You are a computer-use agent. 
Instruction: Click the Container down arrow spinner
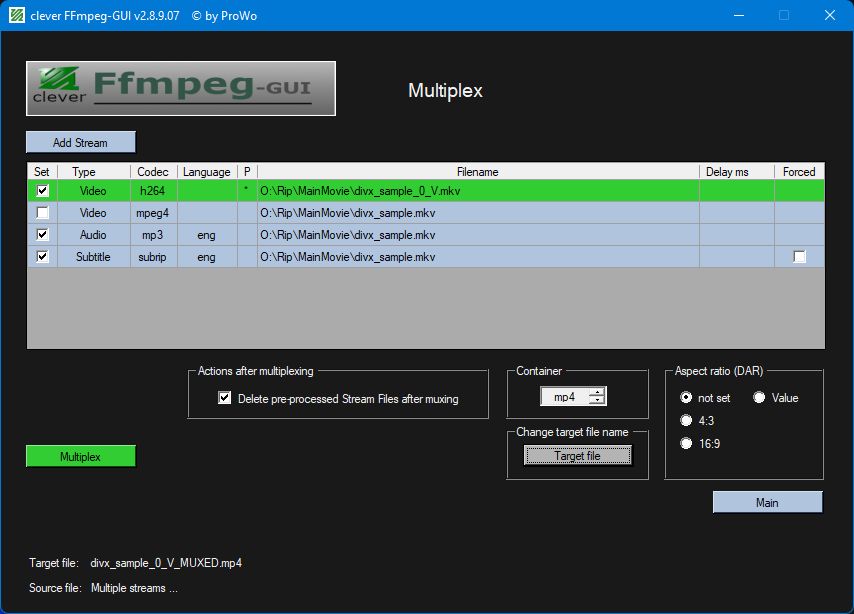pos(597,400)
